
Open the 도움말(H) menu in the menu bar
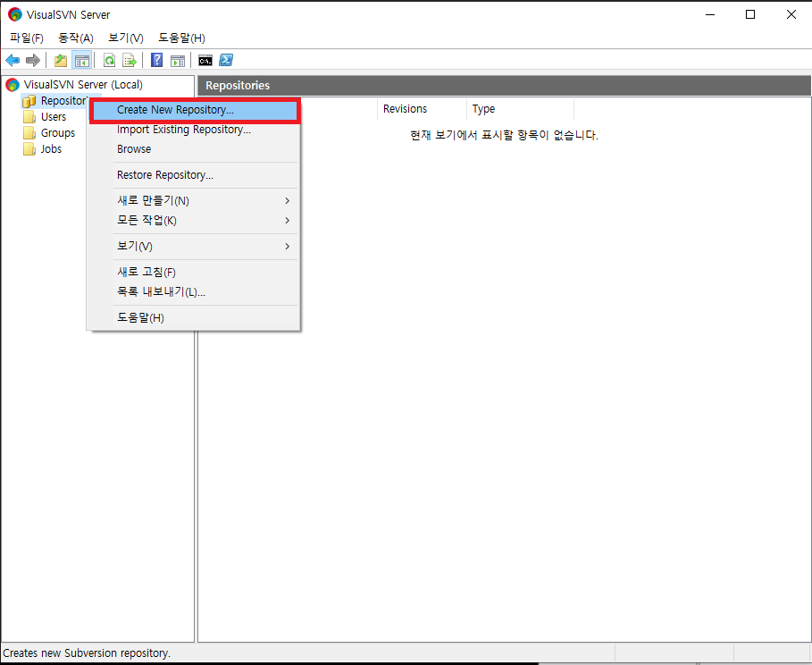pyautogui.click(x=181, y=38)
